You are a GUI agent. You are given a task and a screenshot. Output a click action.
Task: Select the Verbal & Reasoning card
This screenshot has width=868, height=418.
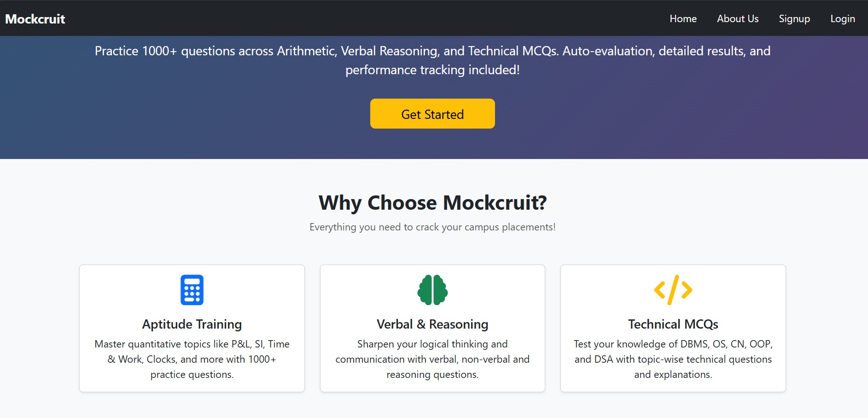432,329
